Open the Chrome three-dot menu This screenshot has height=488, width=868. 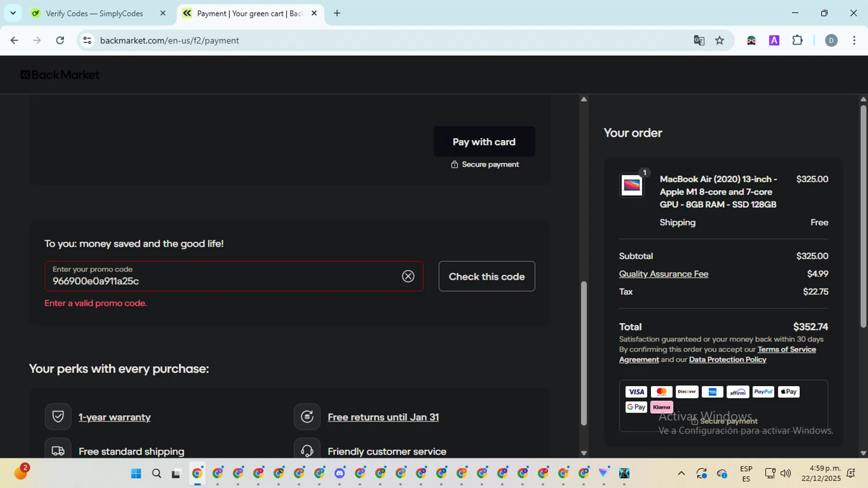point(854,41)
